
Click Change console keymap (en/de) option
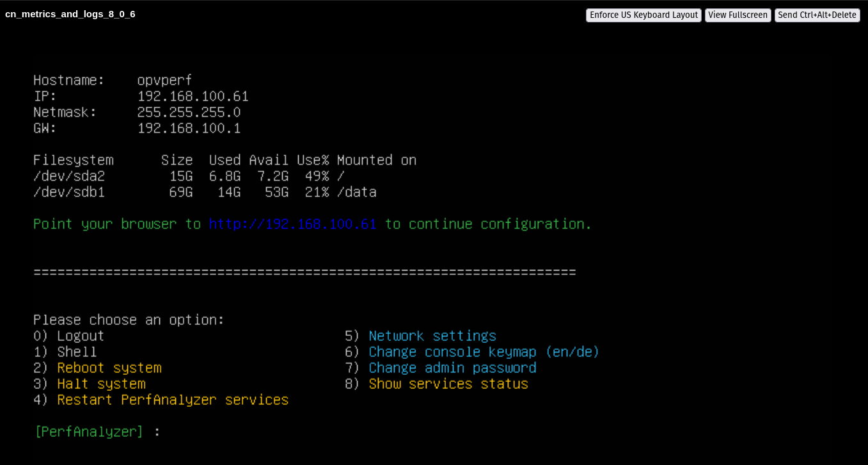(484, 352)
